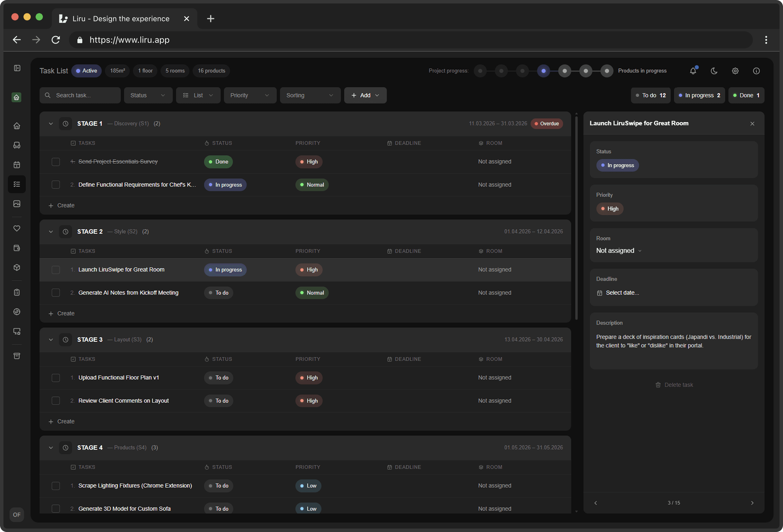This screenshot has width=783, height=532.
Task: Check the Generate AI Notes from Kickoff Meeting box
Action: coord(56,293)
